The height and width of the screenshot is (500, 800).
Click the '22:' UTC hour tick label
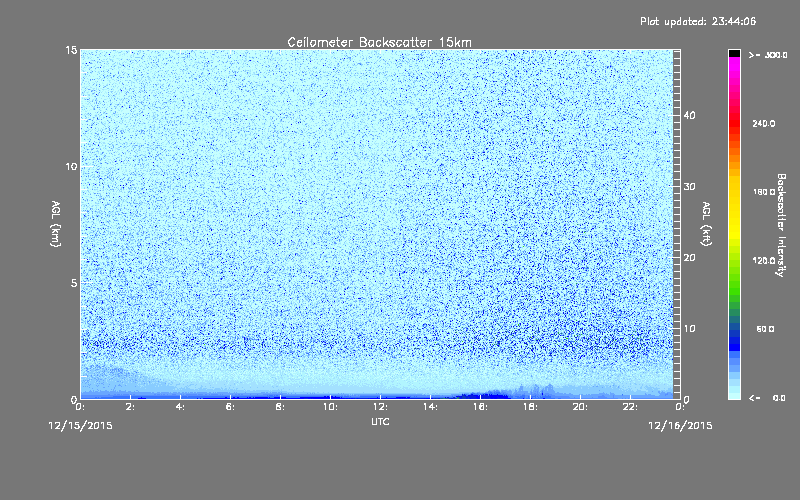coord(630,407)
